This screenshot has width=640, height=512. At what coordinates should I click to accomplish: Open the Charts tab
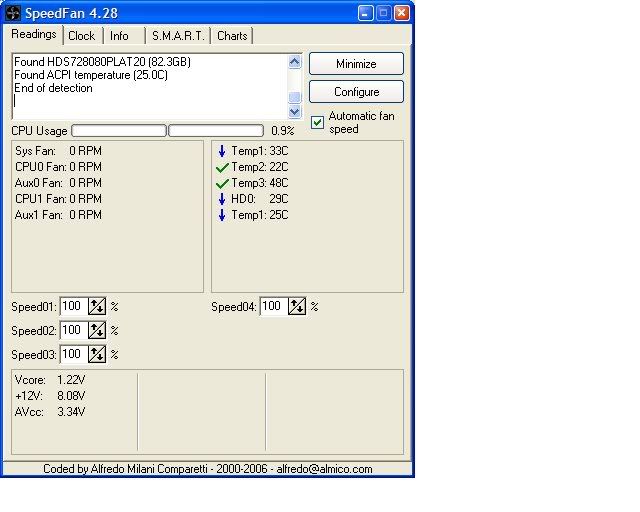[x=232, y=36]
